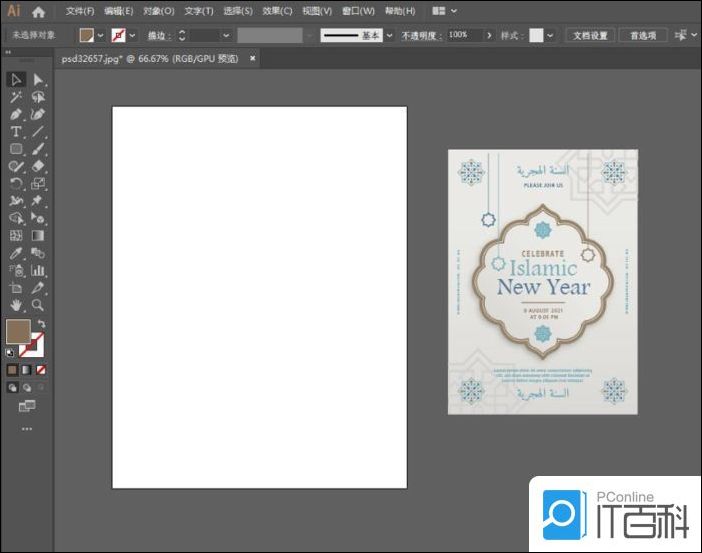
Task: Click the 文档设置 button
Action: (589, 35)
